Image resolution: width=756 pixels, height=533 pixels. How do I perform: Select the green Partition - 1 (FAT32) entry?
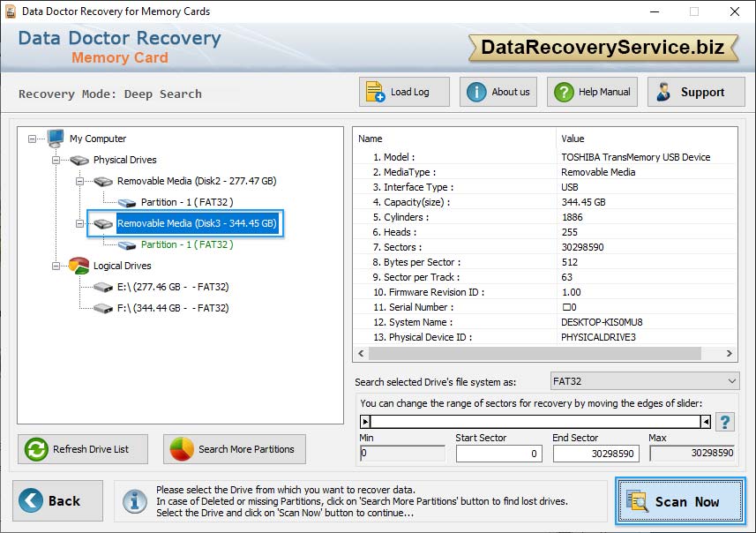pos(187,244)
